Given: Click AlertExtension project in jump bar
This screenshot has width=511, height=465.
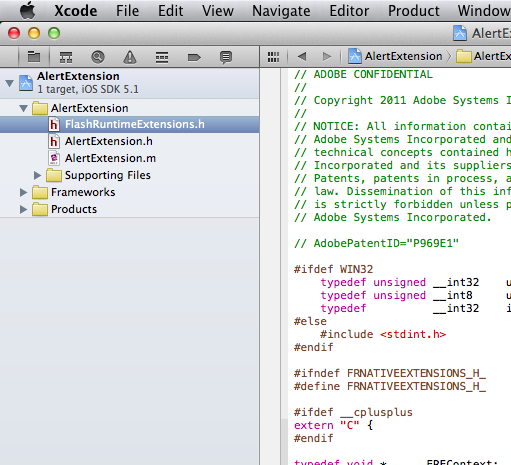Looking at the screenshot, I should pos(395,56).
